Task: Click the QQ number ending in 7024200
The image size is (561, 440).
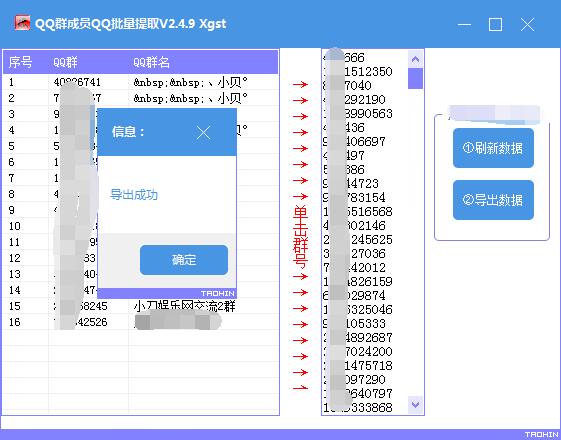Action: [x=358, y=351]
